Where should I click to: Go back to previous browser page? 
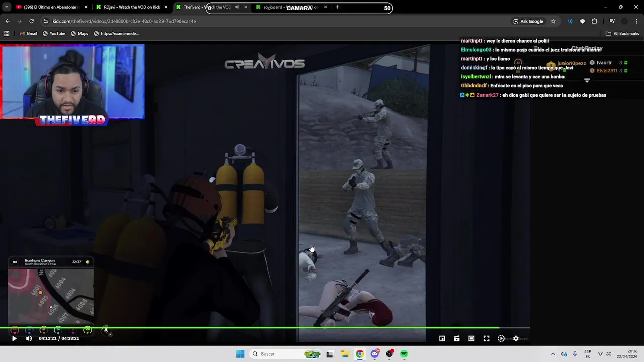point(7,21)
